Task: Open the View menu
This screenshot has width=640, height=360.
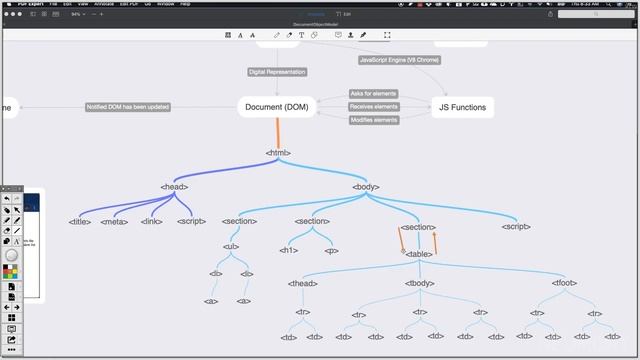Action: [x=83, y=4]
